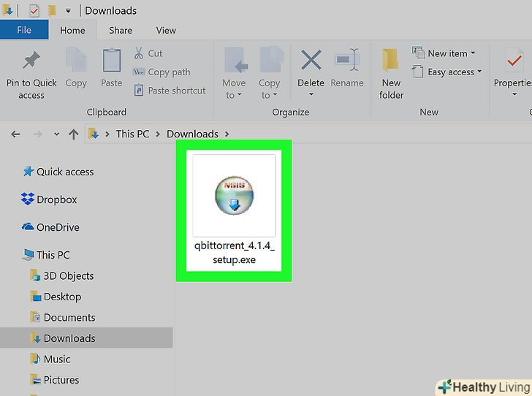Click the Paste clipboard icon
The height and width of the screenshot is (396, 532).
(112, 60)
